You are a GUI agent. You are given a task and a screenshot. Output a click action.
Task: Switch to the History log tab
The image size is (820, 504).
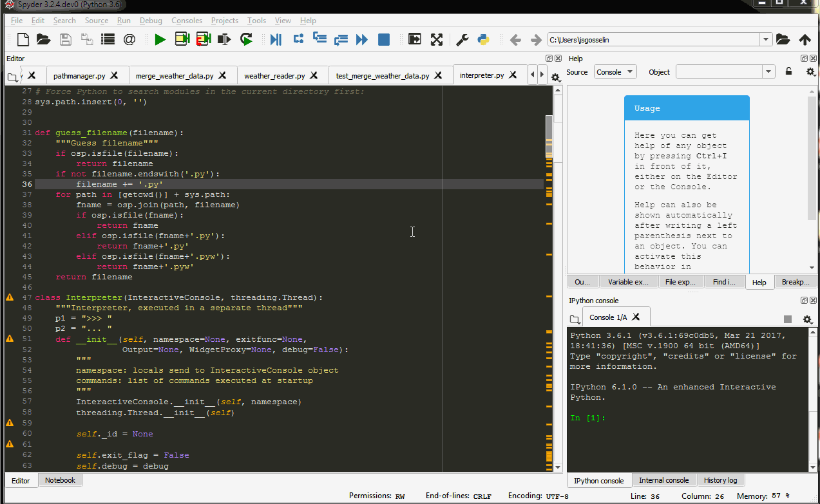click(x=720, y=480)
